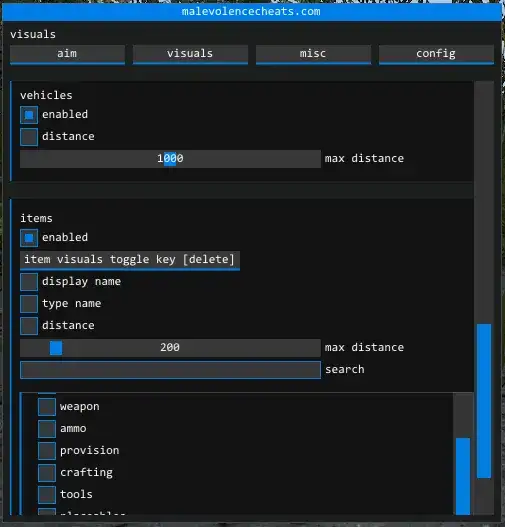Focus the items search input field

coord(170,370)
